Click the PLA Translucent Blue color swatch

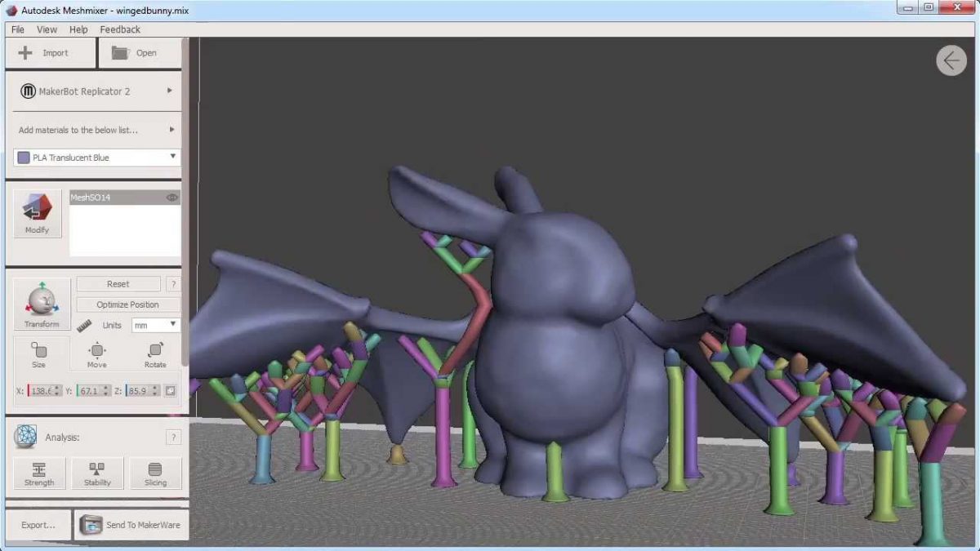(24, 156)
